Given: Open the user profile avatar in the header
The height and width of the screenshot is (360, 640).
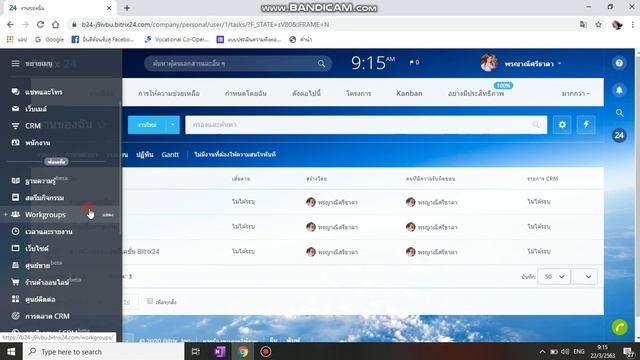Looking at the screenshot, I should click(x=489, y=63).
